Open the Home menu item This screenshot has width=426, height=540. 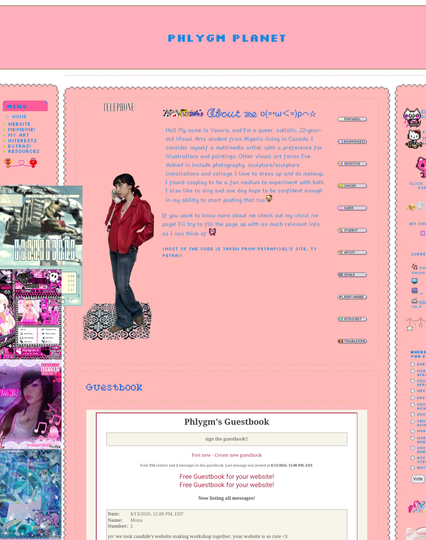tap(19, 117)
